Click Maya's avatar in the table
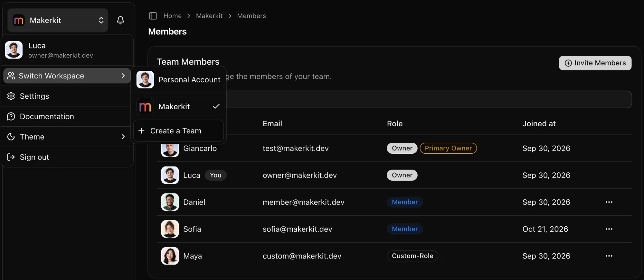 tap(170, 256)
